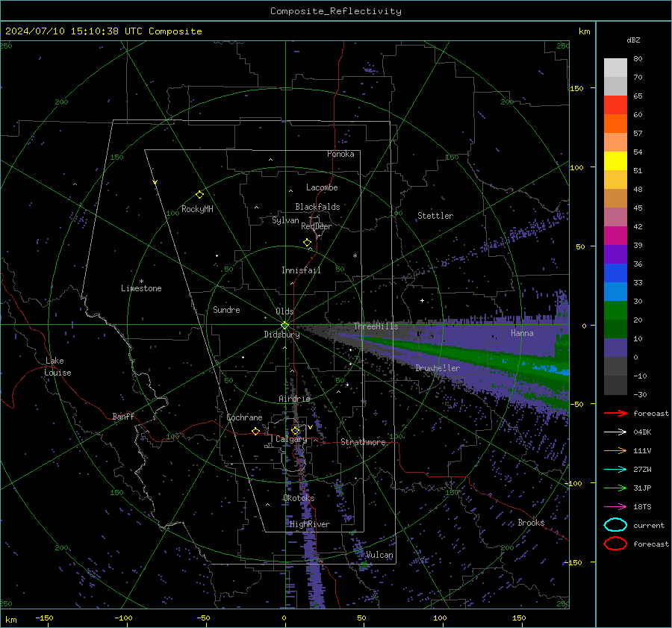Click the Okotoks city label
The width and height of the screenshot is (672, 628).
(x=299, y=498)
